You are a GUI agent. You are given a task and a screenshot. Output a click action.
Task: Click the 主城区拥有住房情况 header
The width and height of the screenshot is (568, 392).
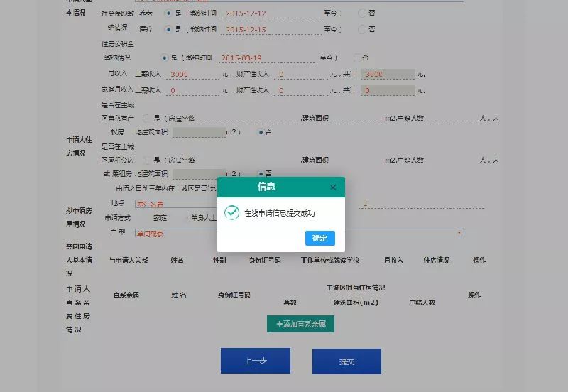[x=356, y=288]
